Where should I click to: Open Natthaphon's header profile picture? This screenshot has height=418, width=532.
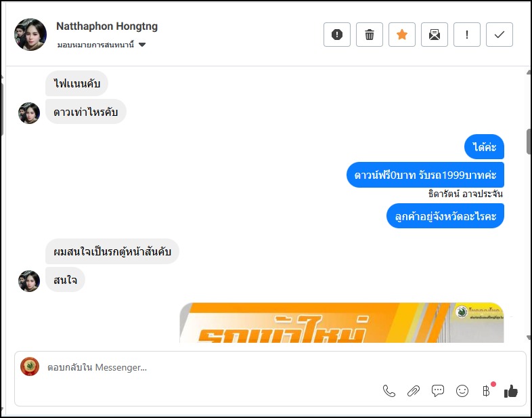[x=30, y=35]
